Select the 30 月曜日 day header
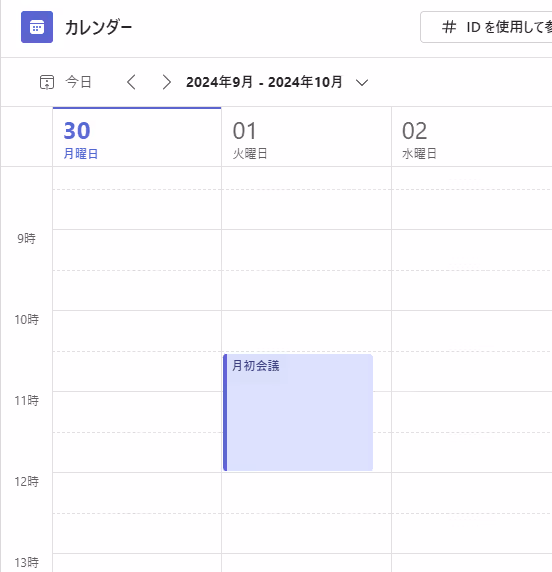Image resolution: width=552 pixels, height=572 pixels. 137,137
